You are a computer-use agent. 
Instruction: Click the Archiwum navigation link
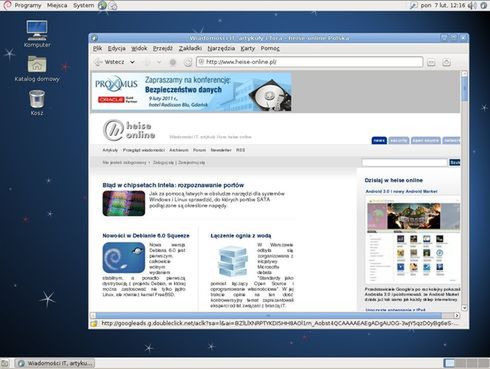pyautogui.click(x=179, y=150)
